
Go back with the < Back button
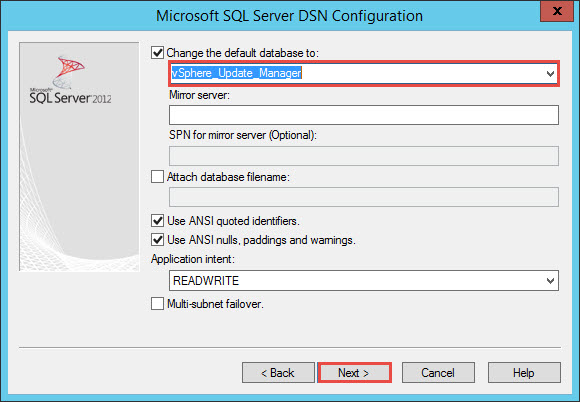[x=278, y=372]
